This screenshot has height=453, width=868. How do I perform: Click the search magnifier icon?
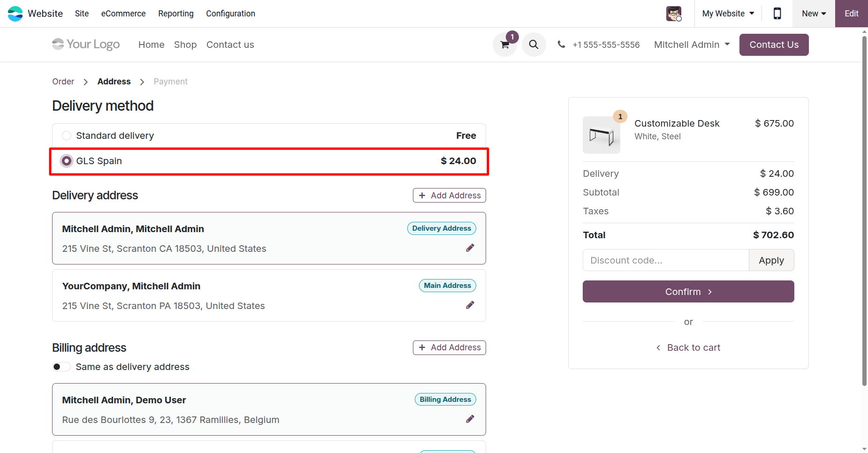tap(533, 45)
